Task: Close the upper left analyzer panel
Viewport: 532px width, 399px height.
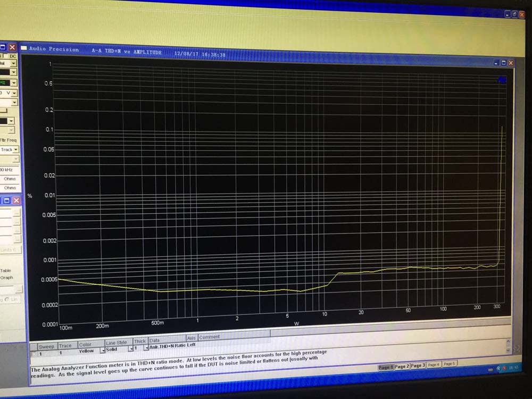Action: point(12,47)
